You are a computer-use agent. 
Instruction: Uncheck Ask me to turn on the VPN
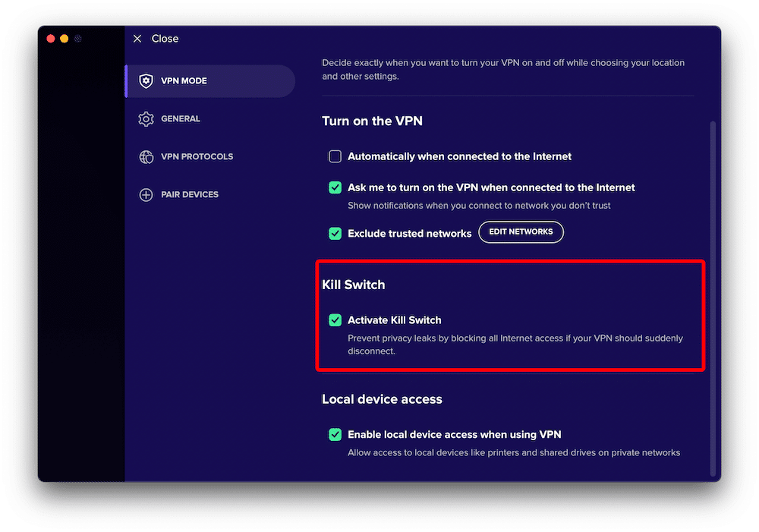coord(335,187)
